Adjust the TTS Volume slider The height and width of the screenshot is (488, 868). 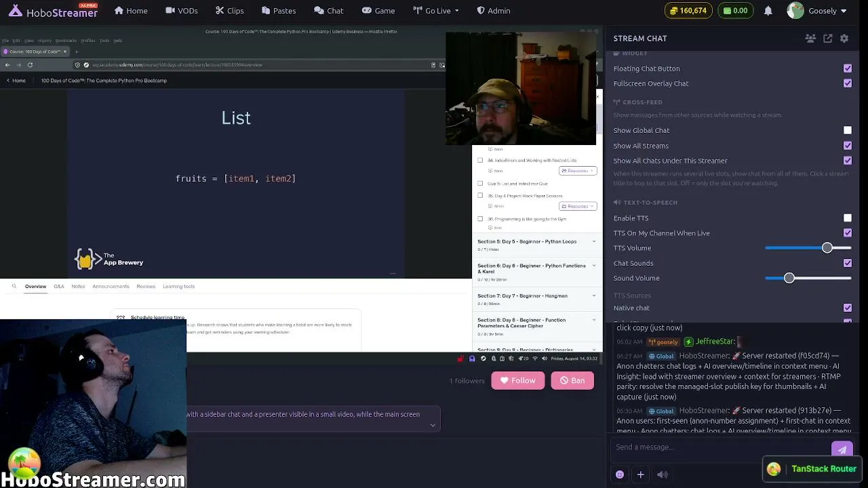808,248
